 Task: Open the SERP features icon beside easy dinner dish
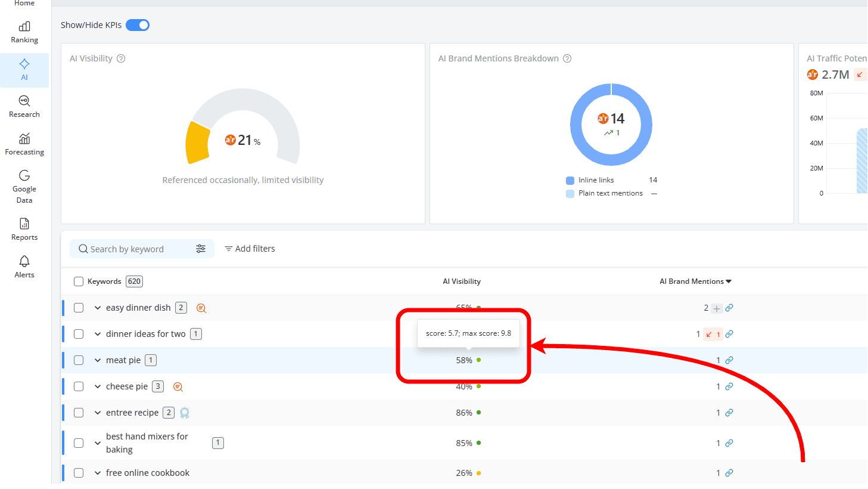(201, 308)
